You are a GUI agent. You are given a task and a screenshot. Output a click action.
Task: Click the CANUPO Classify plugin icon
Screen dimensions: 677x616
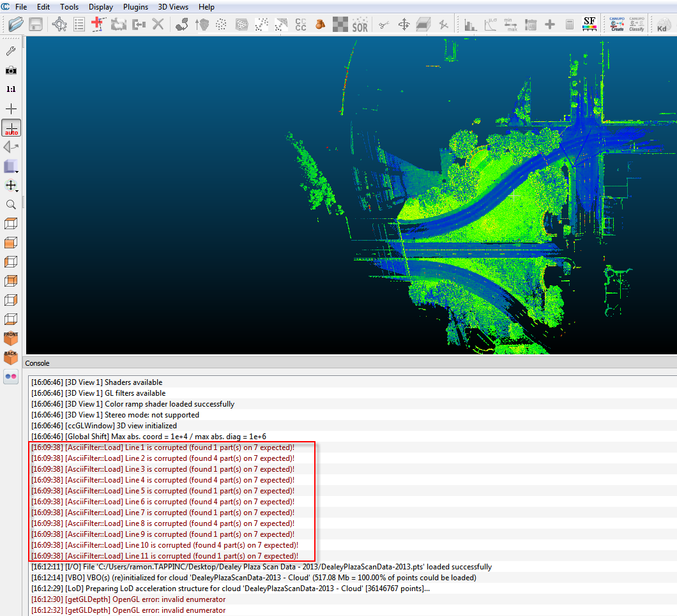[637, 24]
